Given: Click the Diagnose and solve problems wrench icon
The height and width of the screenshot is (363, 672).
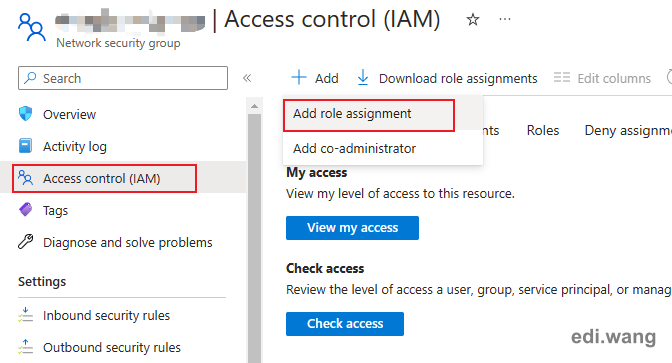Looking at the screenshot, I should [26, 242].
